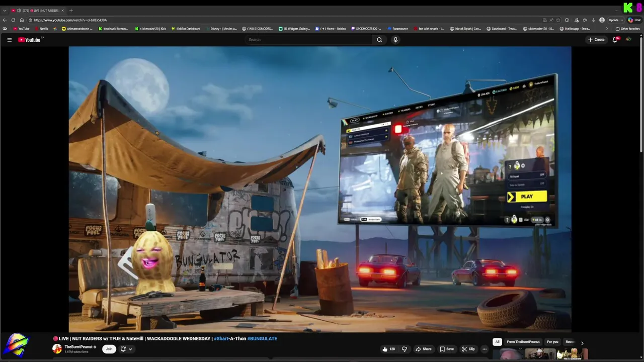Screen dimensions: 644x362
Task: Open the Paramount+ bookmark
Action: 398,29
